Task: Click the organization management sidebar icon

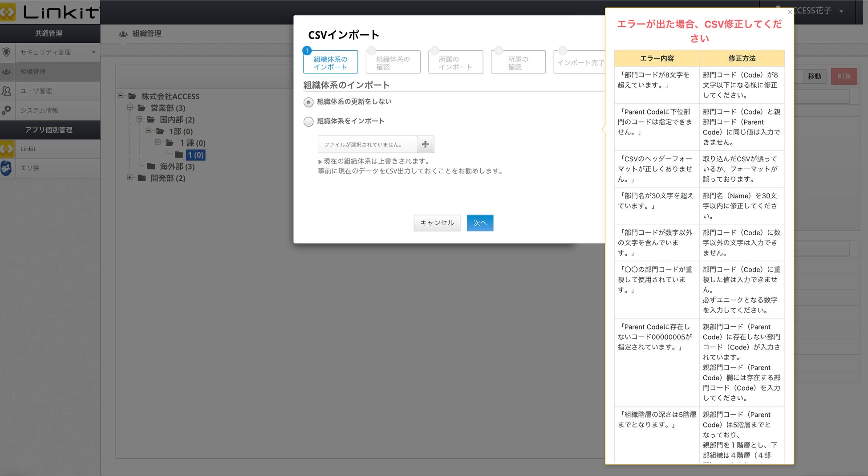Action: [x=7, y=72]
